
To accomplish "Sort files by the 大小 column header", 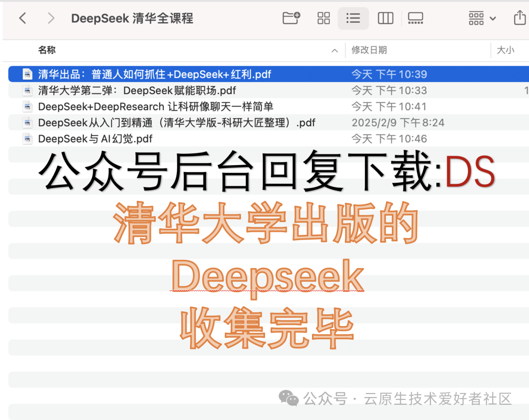I will [505, 50].
